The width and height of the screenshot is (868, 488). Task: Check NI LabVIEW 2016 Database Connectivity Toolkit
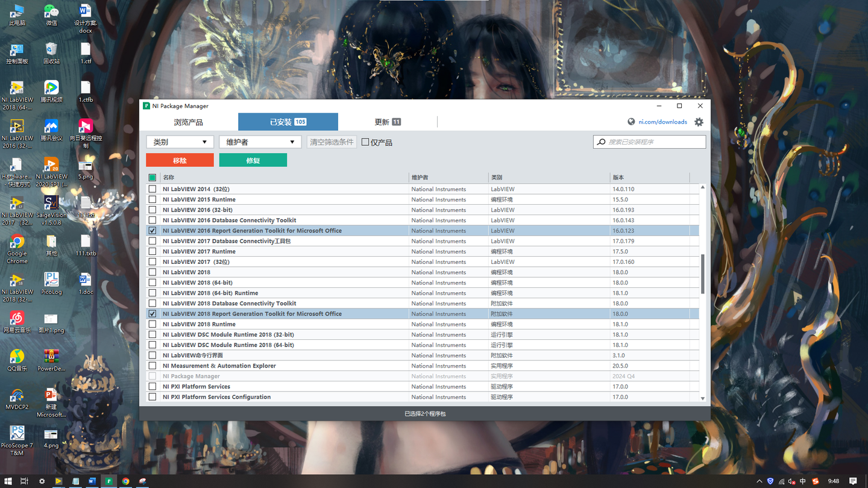[x=152, y=221]
